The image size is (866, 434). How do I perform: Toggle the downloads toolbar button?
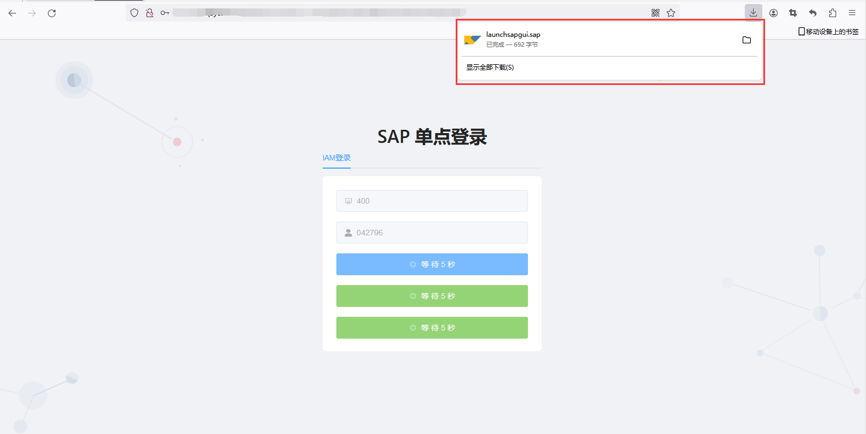tap(753, 13)
